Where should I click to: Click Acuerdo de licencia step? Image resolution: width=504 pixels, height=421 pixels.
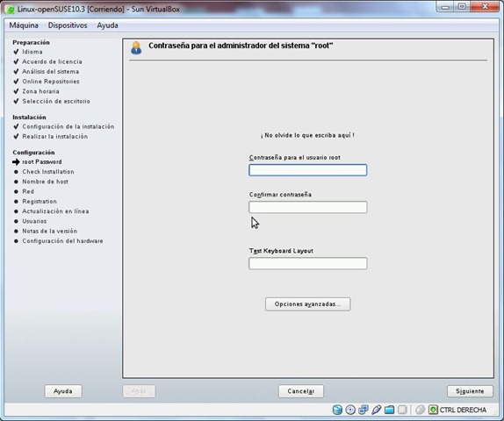[x=52, y=61]
